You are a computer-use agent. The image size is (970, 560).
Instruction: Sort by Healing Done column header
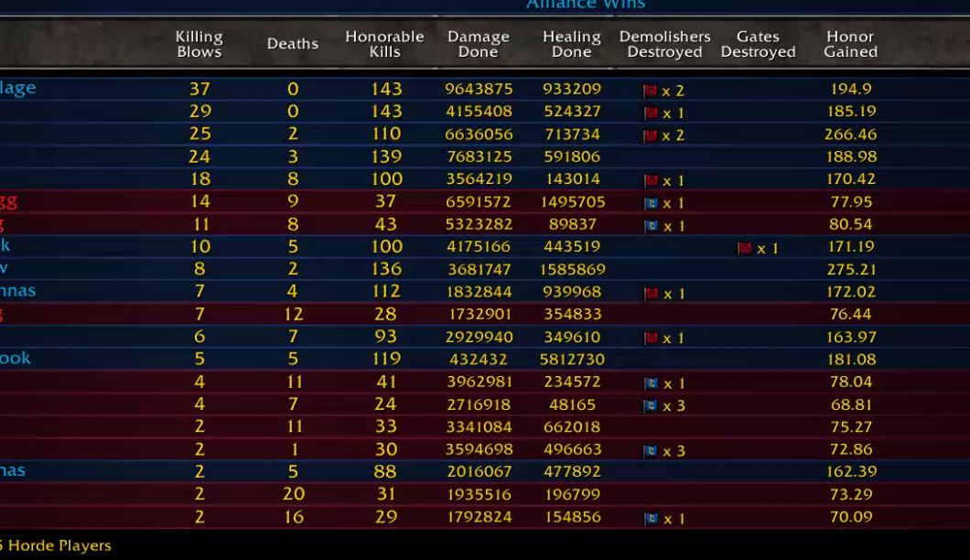[572, 44]
